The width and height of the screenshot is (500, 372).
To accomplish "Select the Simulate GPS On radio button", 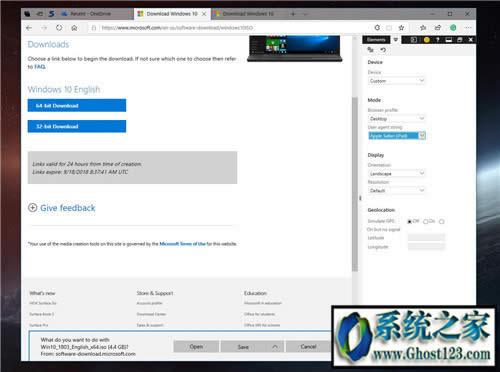I will [426, 222].
